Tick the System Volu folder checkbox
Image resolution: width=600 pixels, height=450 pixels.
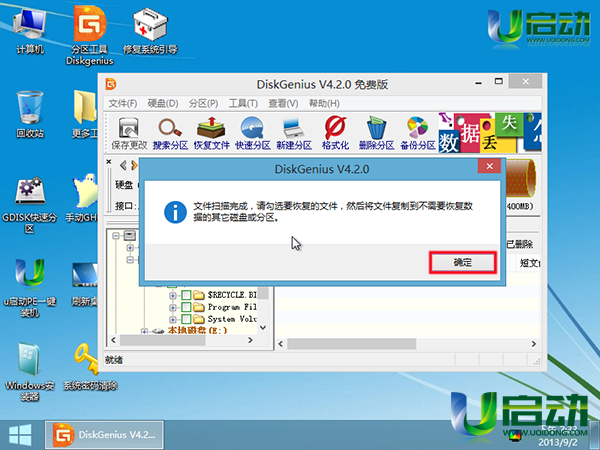pyautogui.click(x=186, y=319)
